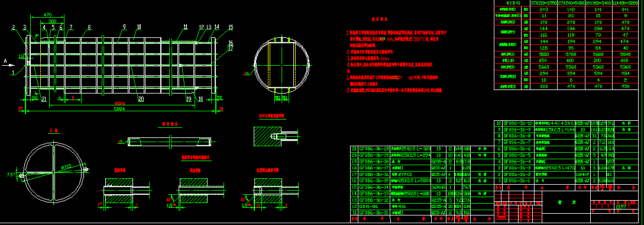The height and width of the screenshot is (225, 644).
Task: Select the 5994 overall length dimension
Action: tap(119, 108)
